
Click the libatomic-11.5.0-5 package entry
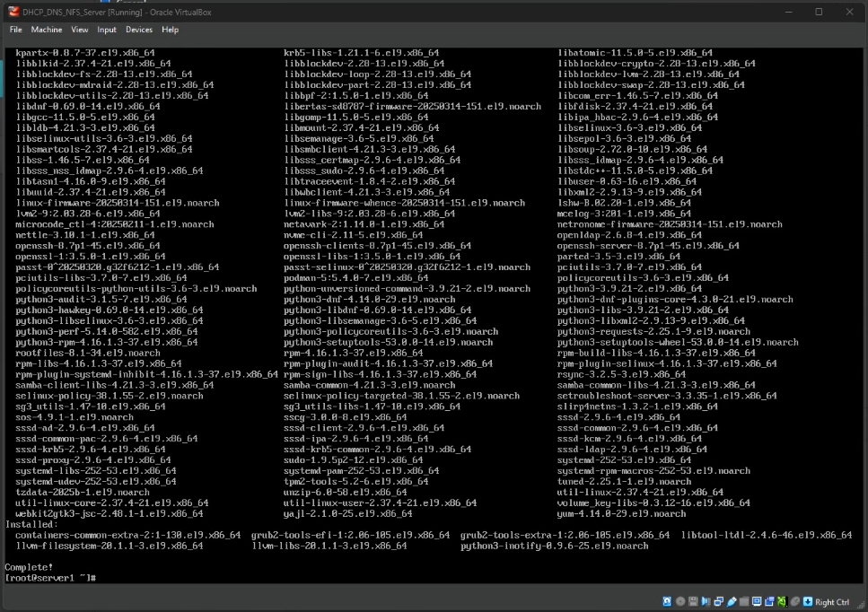coord(635,53)
